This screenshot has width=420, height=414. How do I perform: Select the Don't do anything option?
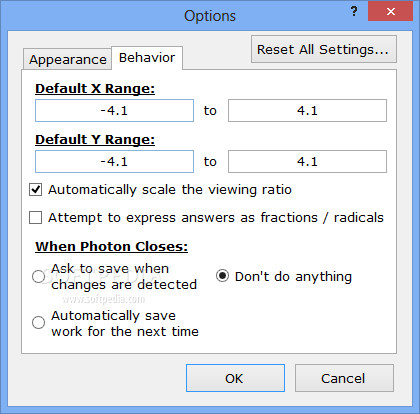tap(222, 276)
